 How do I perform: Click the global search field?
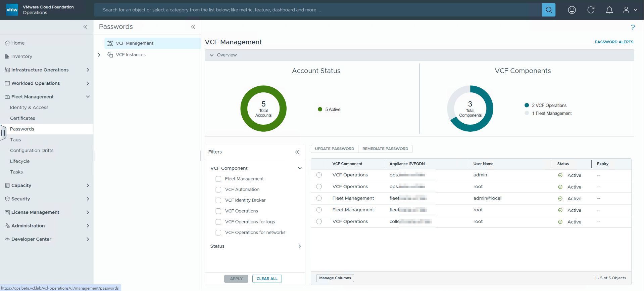[x=318, y=10]
